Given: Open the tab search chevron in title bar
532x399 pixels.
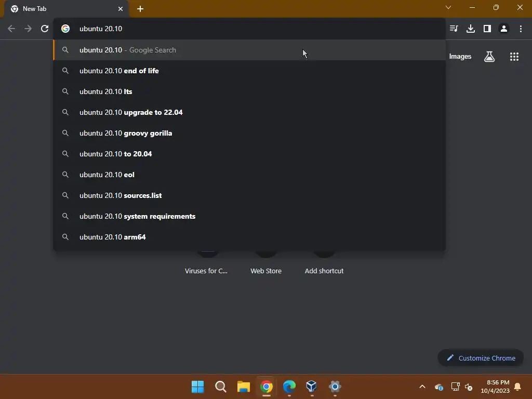Looking at the screenshot, I should [x=448, y=7].
